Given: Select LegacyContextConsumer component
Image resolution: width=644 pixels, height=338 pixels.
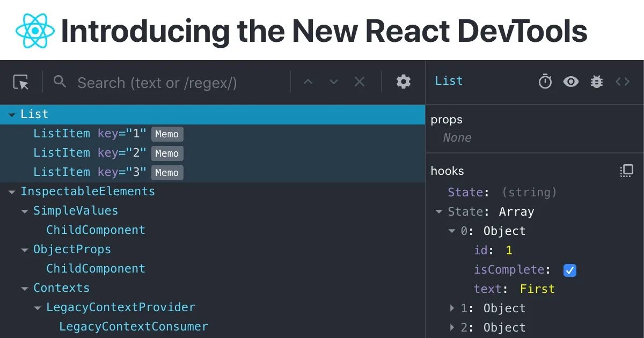Looking at the screenshot, I should 134,326.
